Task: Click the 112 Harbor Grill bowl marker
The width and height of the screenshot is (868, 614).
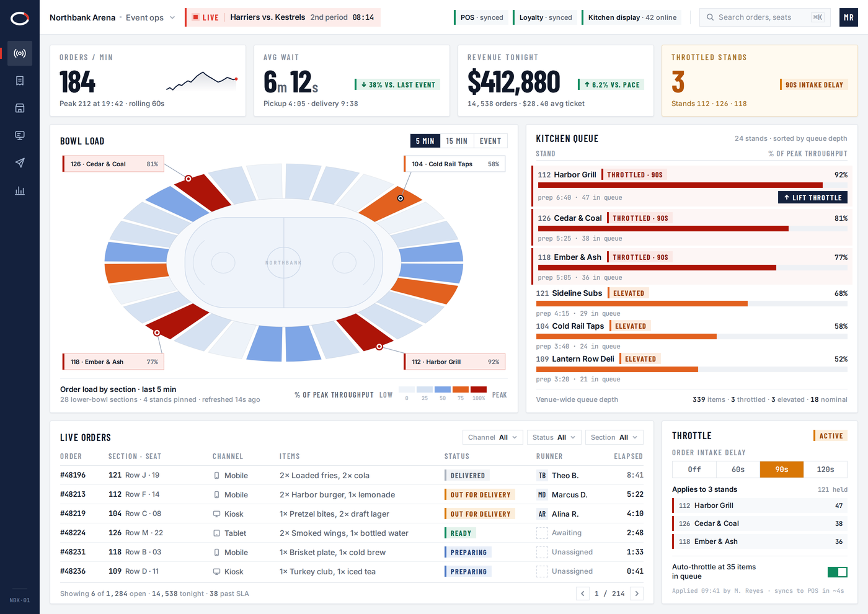Action: pyautogui.click(x=379, y=347)
